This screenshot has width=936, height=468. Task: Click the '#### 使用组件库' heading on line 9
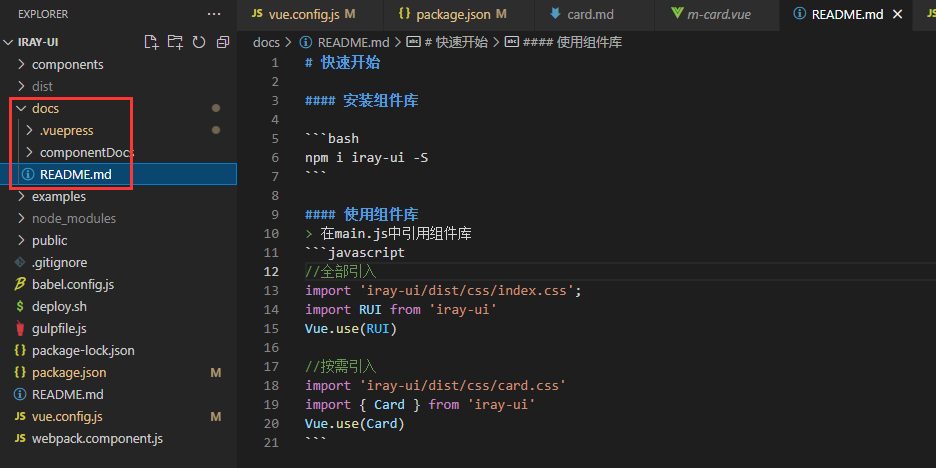pos(362,214)
